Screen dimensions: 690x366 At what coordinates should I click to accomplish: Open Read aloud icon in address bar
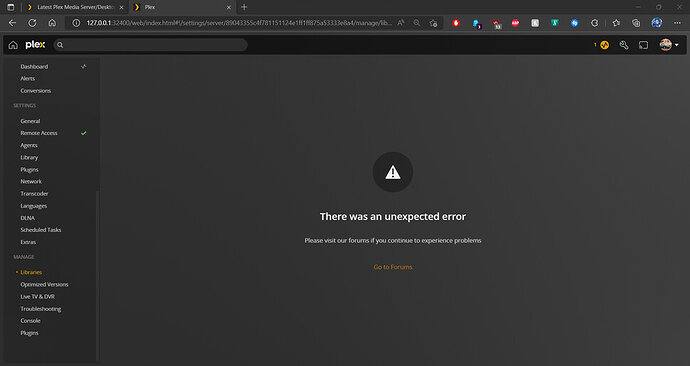pyautogui.click(x=400, y=23)
